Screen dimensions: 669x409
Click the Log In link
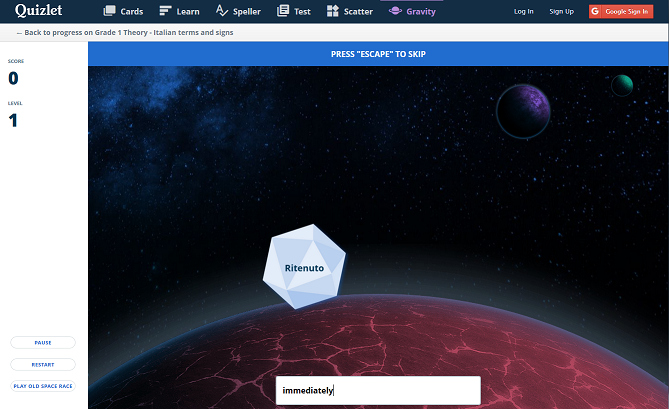(x=524, y=12)
